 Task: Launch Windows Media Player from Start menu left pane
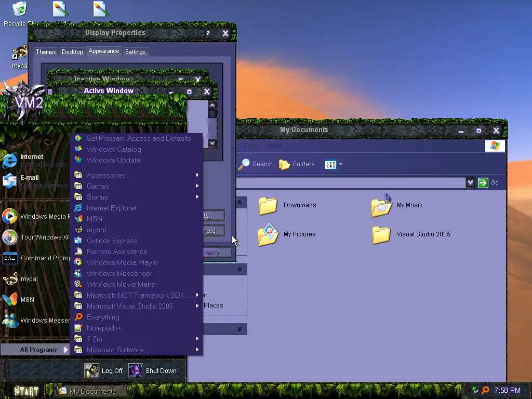coord(35,216)
